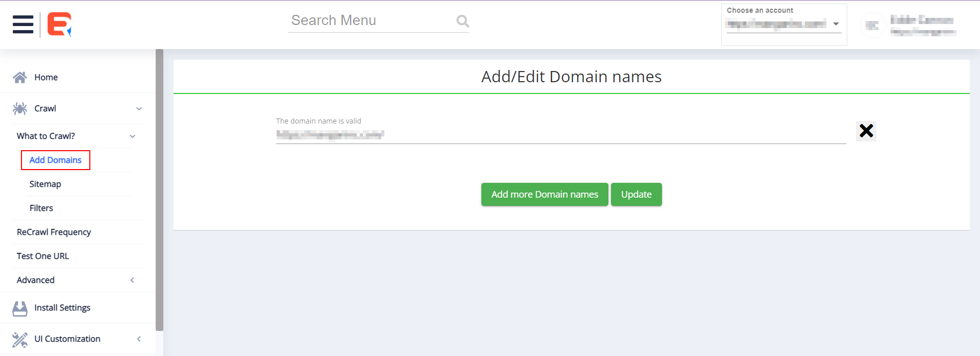Collapse the Crawl section chevron

pyautogui.click(x=139, y=109)
